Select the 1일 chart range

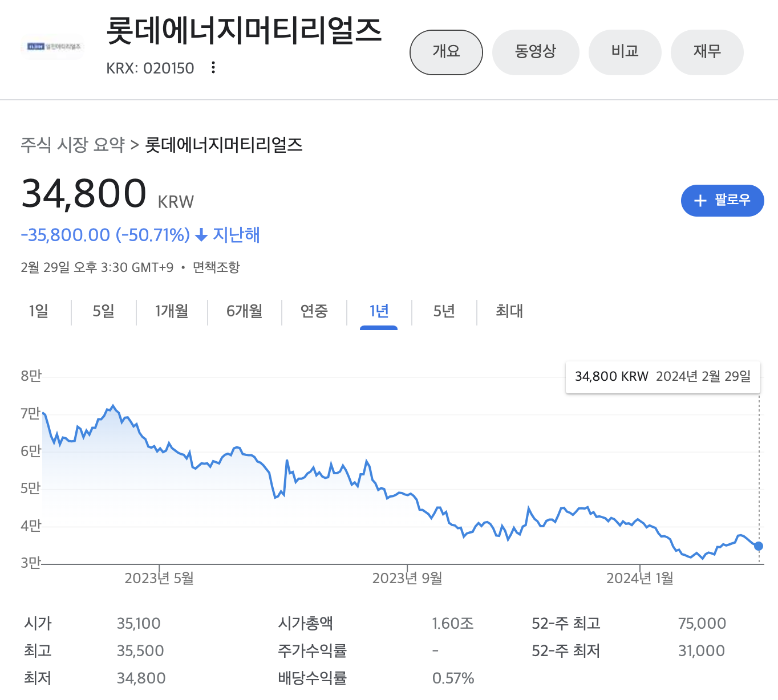[x=39, y=311]
